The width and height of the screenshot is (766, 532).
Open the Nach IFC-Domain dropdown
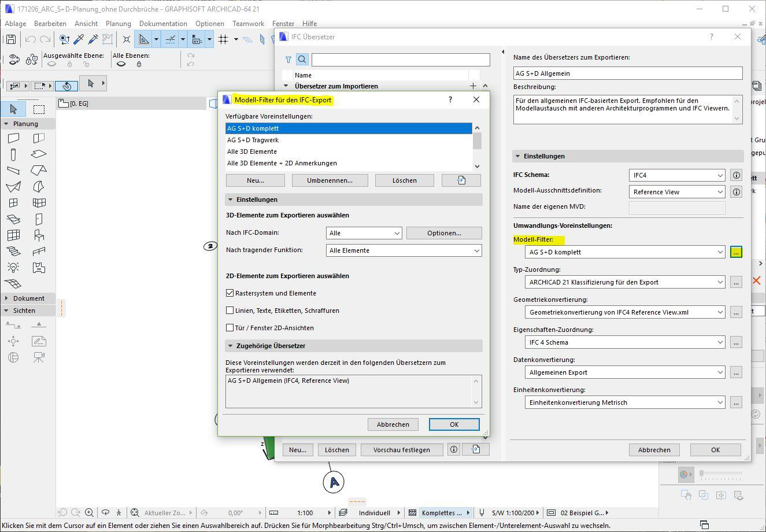tap(364, 233)
